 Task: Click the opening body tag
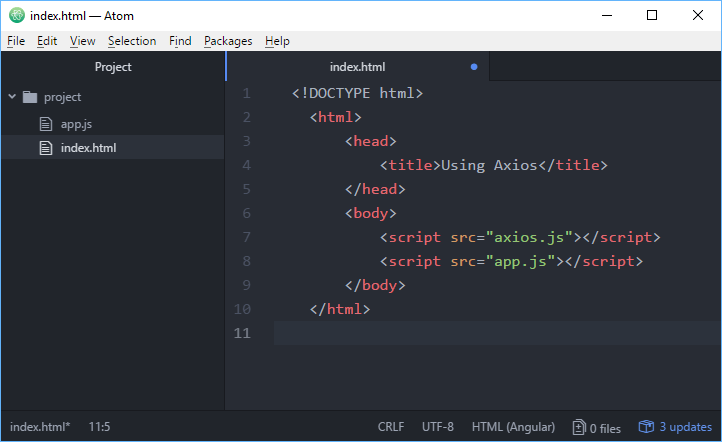tap(371, 213)
